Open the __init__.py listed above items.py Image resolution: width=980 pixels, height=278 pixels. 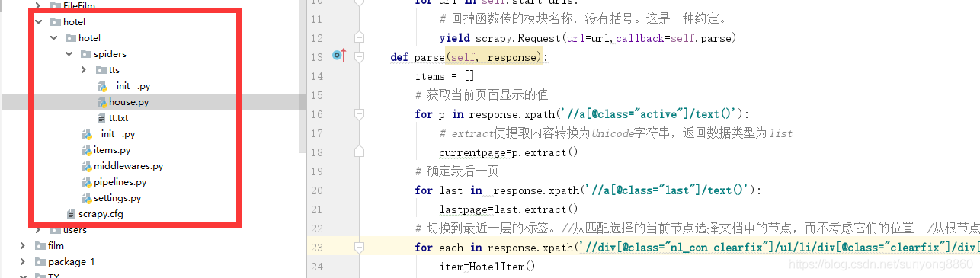click(x=114, y=134)
